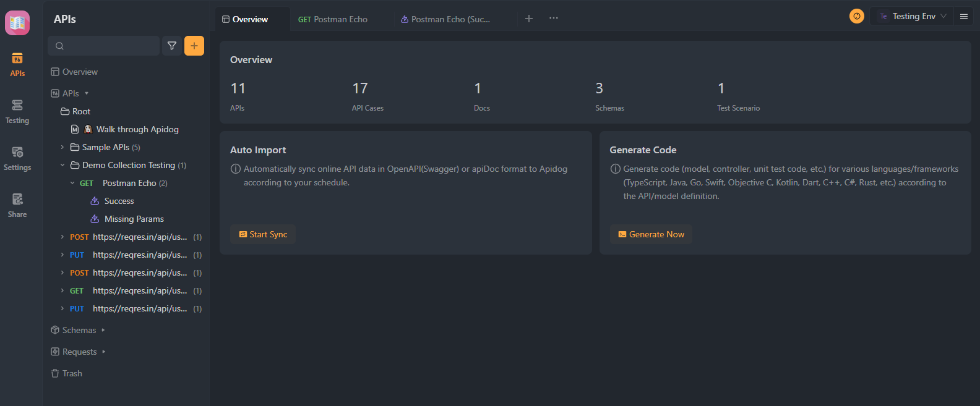Viewport: 980px width, 406px height.
Task: Click the Trash bin icon
Action: (x=55, y=373)
